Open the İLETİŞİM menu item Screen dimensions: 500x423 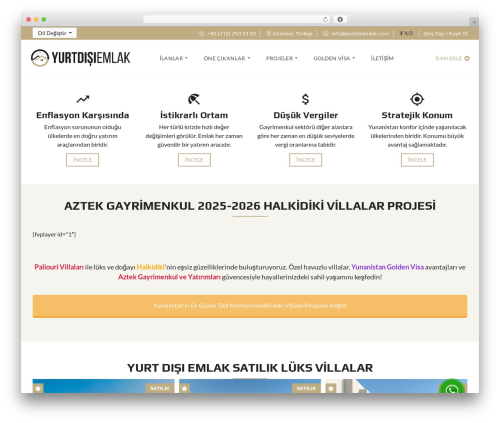pyautogui.click(x=382, y=58)
